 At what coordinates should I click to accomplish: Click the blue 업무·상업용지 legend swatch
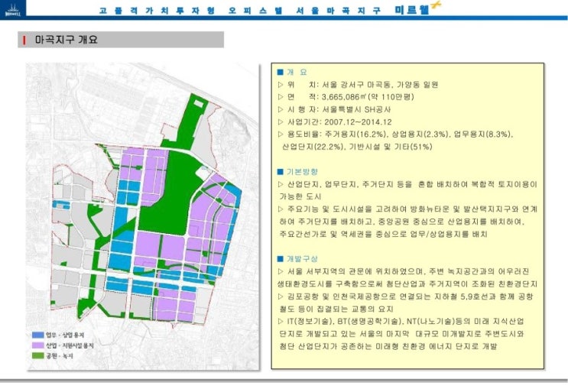click(x=37, y=335)
